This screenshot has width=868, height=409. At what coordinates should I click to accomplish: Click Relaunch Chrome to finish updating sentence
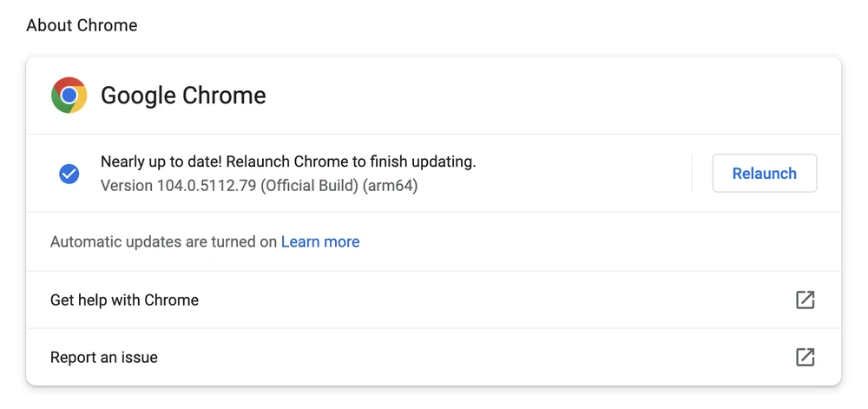click(351, 162)
